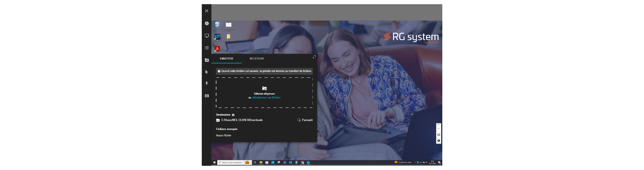Expand the file transfer panel to fullscreen
644x170 pixels.
(314, 57)
